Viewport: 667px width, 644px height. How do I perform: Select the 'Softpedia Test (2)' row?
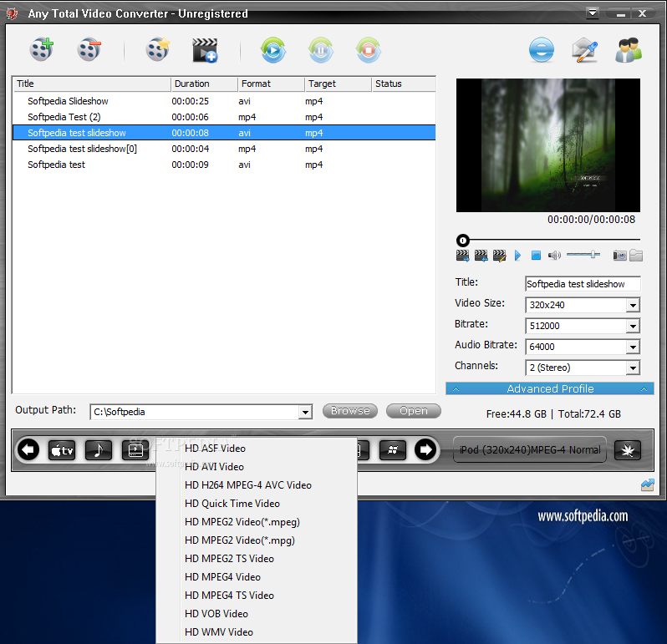(224, 117)
